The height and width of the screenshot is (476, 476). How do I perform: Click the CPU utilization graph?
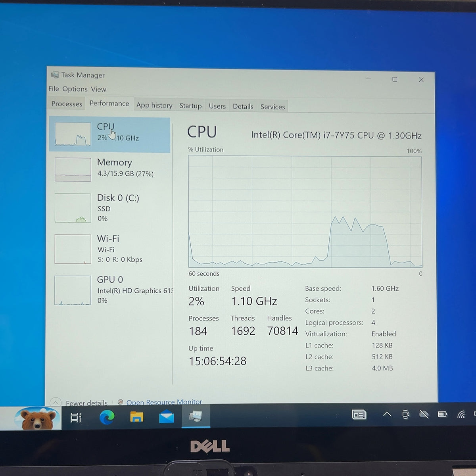click(x=305, y=211)
